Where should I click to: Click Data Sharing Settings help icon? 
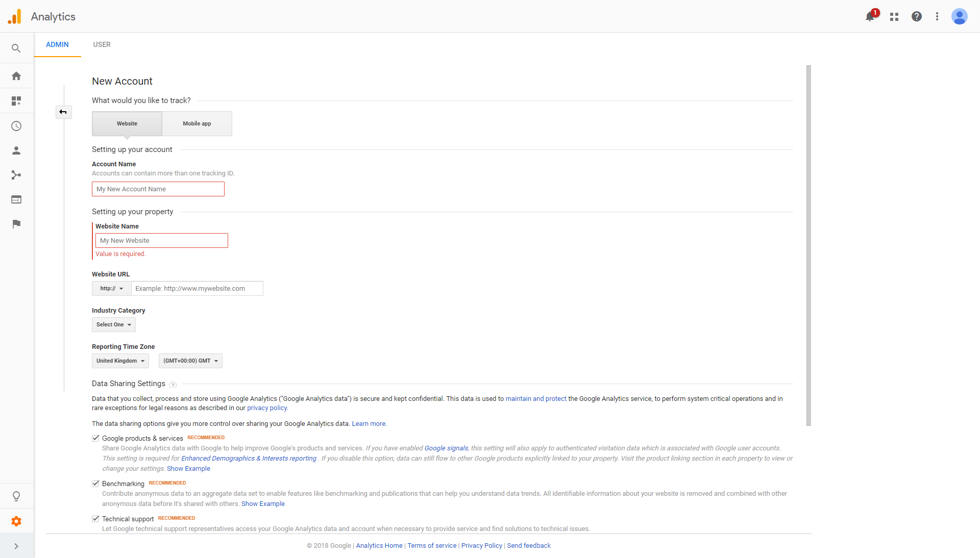point(173,385)
